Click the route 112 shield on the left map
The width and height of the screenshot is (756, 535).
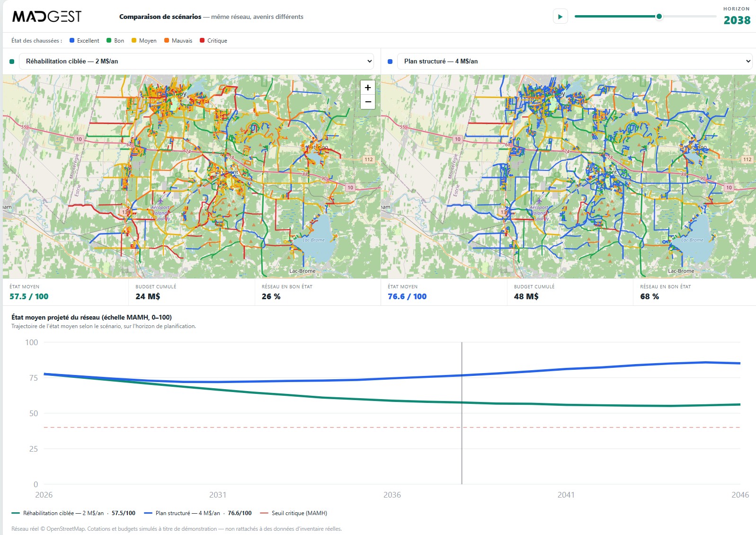[x=369, y=160]
